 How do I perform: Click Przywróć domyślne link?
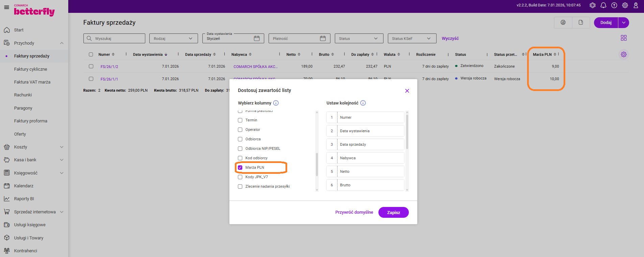(354, 212)
